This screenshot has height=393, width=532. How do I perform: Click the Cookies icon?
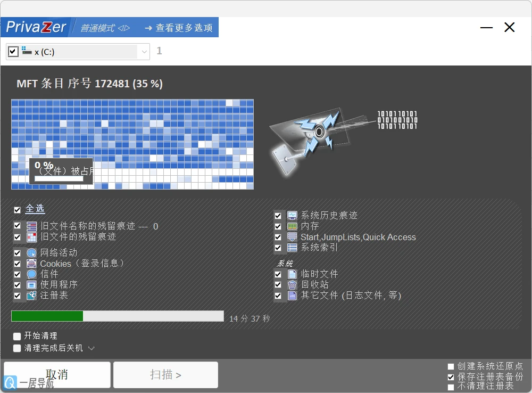pos(31,264)
